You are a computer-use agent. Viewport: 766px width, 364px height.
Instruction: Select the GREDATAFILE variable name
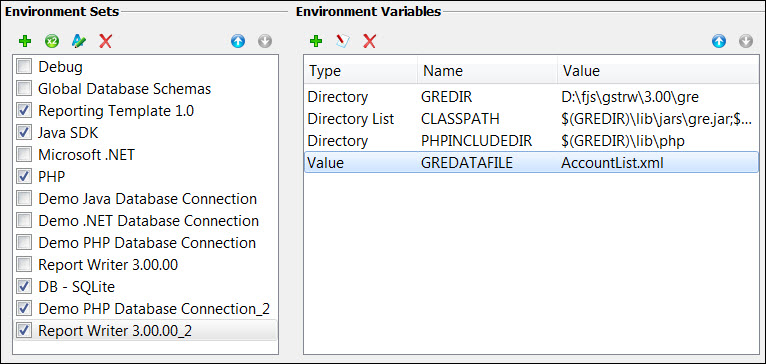coord(467,163)
